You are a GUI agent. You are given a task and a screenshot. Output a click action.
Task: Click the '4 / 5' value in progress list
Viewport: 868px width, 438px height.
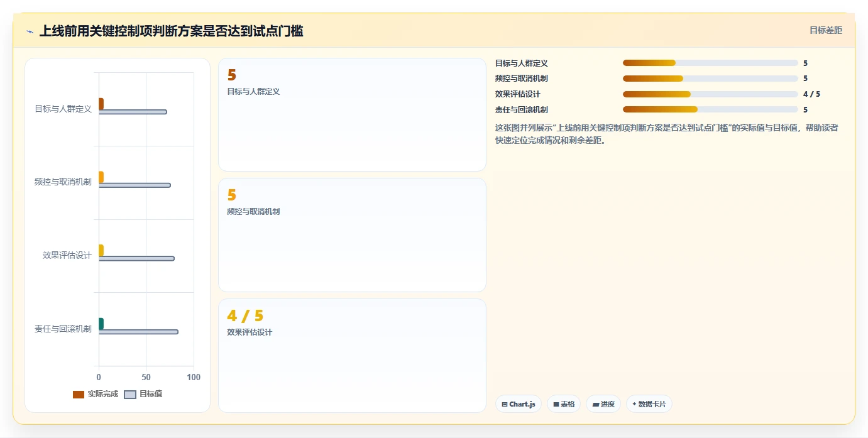tap(811, 94)
